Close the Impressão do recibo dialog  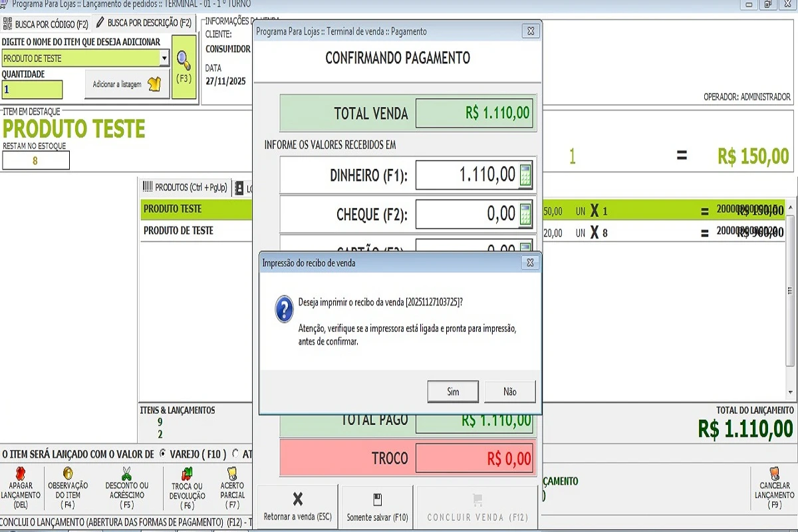(x=530, y=263)
